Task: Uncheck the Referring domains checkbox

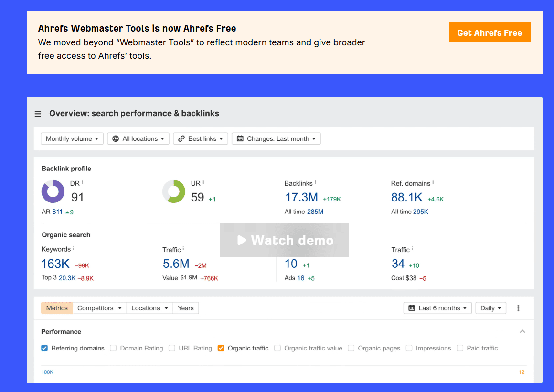Action: 44,348
